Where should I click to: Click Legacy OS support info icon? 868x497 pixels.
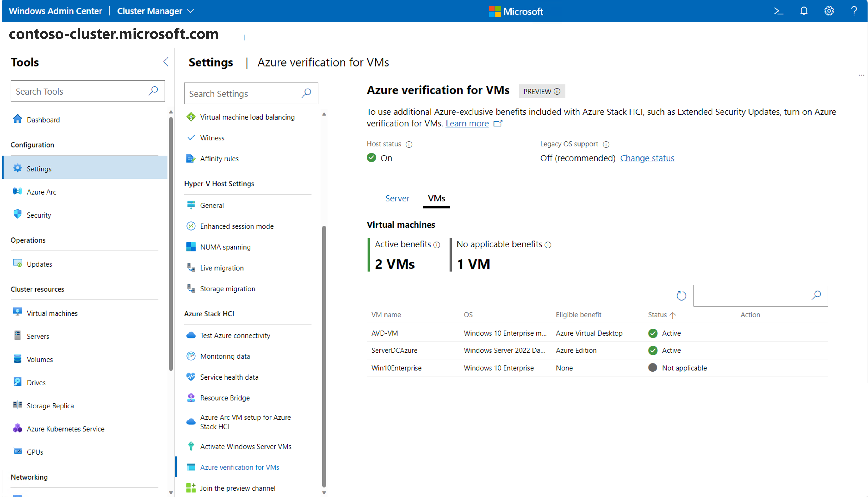606,144
